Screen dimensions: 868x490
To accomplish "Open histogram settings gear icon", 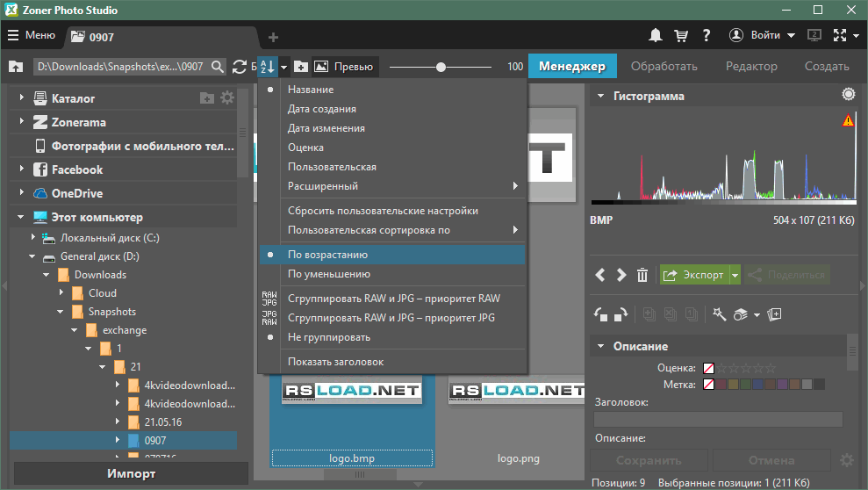I will [848, 94].
